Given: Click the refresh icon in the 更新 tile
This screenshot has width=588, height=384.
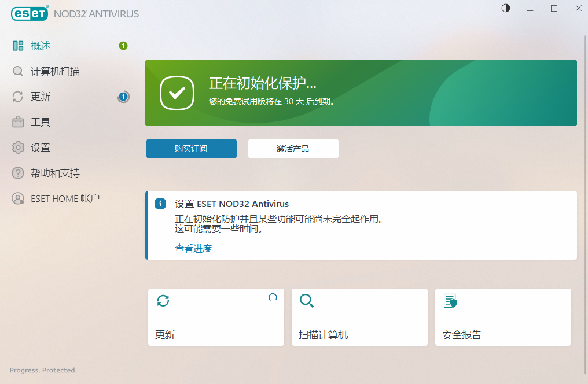Looking at the screenshot, I should tap(163, 301).
